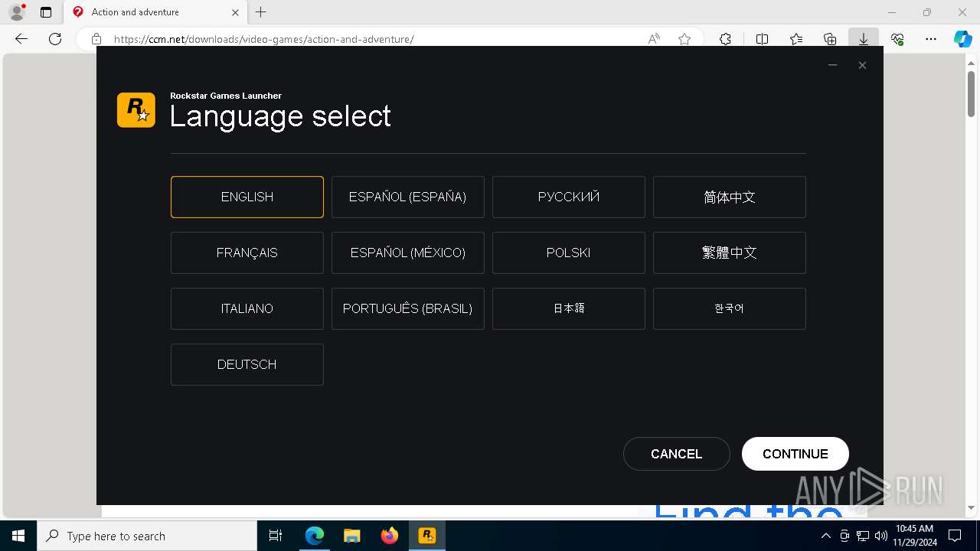Select ENGLISH language option
Viewport: 980px width, 551px height.
coord(247,197)
